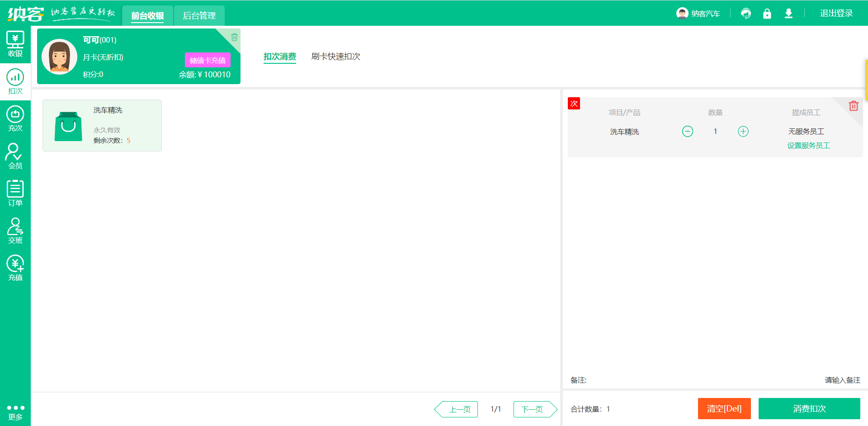This screenshot has height=426, width=868.
Task: Click the download icon in header
Action: (x=788, y=14)
